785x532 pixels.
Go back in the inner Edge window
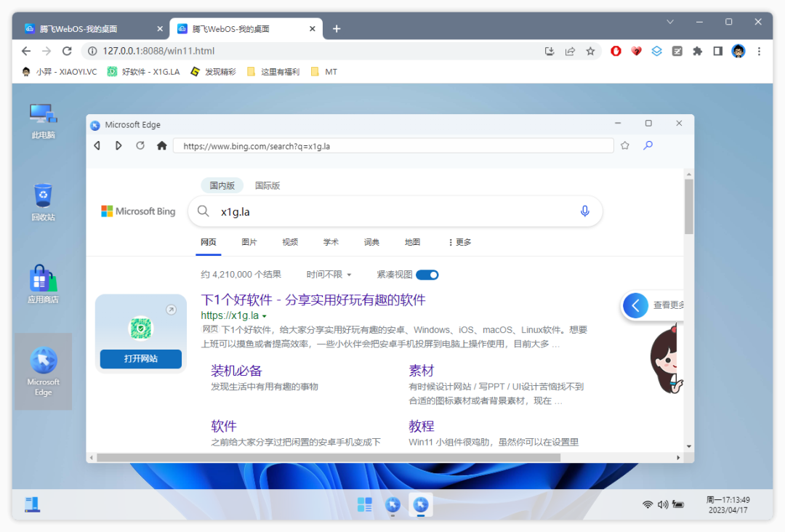point(97,145)
